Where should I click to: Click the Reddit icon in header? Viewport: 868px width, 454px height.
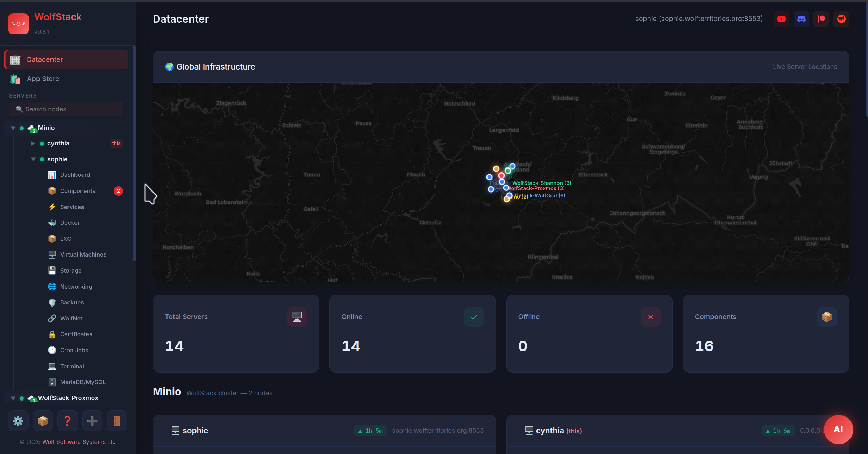pyautogui.click(x=841, y=19)
